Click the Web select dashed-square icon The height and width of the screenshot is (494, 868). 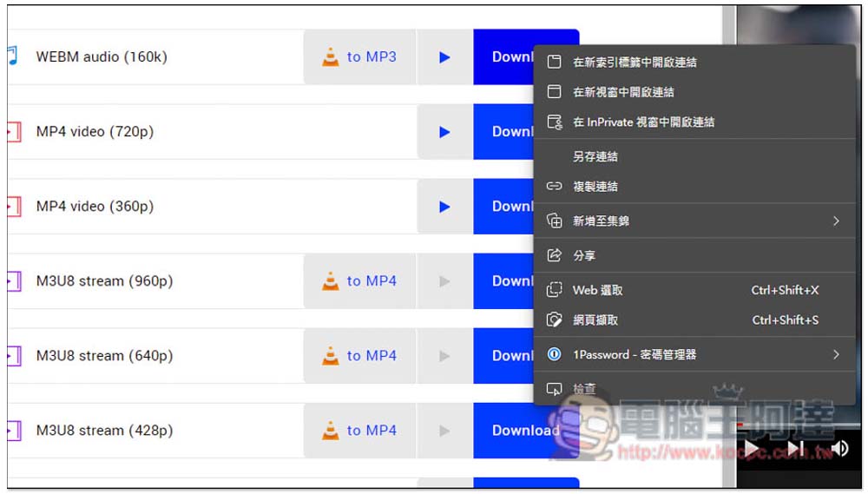tap(554, 290)
